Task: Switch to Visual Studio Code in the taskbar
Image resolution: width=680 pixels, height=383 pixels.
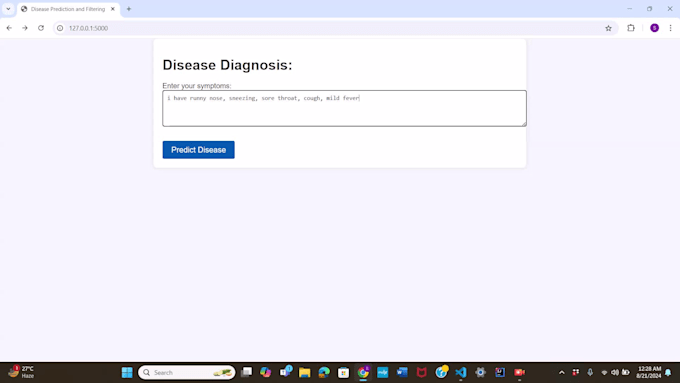Action: pyautogui.click(x=461, y=372)
